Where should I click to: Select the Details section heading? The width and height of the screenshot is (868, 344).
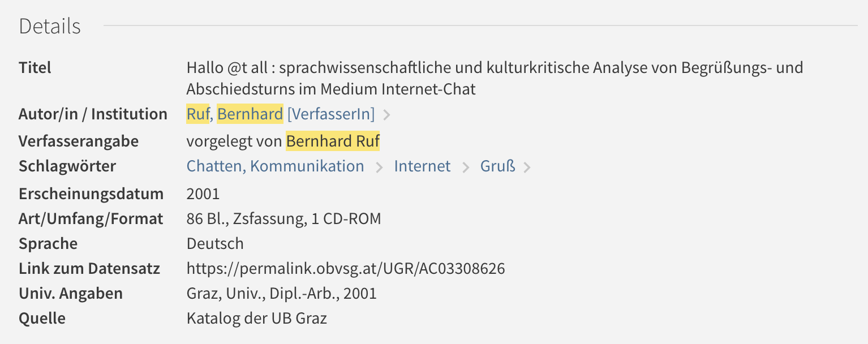pos(50,27)
